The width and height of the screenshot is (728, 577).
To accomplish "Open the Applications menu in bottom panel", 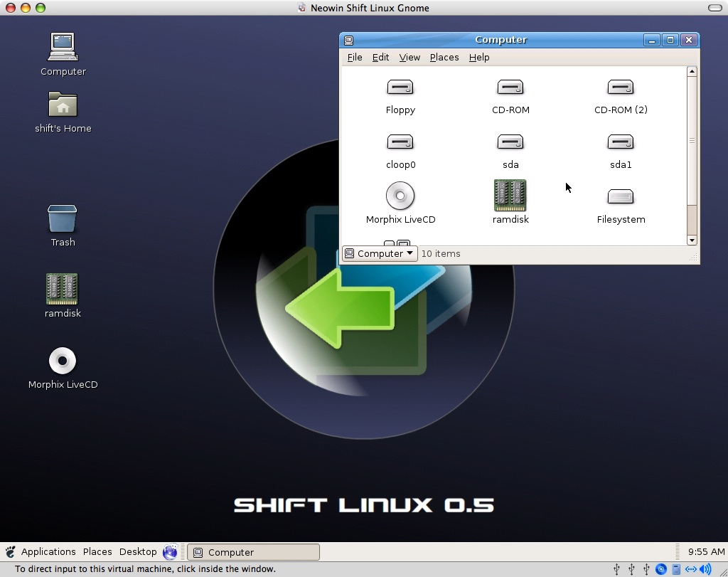I will point(48,552).
